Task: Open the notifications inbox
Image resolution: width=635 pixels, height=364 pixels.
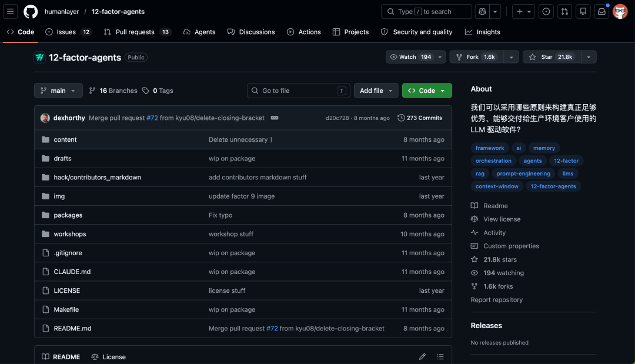Action: (x=601, y=11)
